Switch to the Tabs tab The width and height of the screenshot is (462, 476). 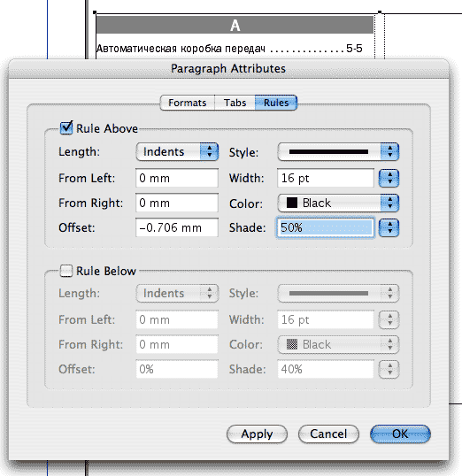tap(235, 103)
